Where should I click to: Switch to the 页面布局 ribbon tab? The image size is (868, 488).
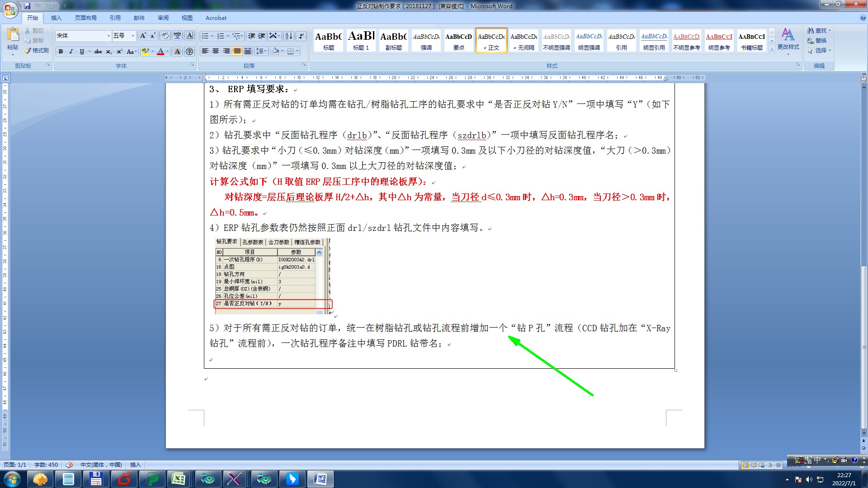click(x=85, y=18)
